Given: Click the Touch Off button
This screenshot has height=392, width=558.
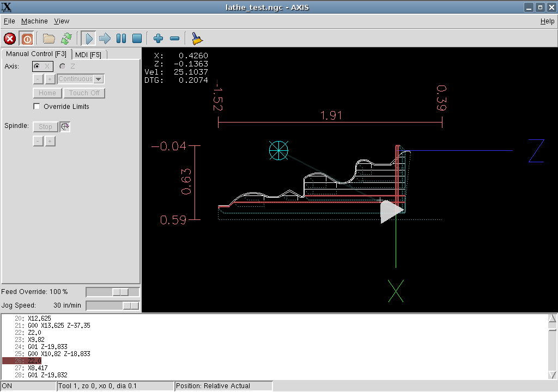Looking at the screenshot, I should point(84,93).
